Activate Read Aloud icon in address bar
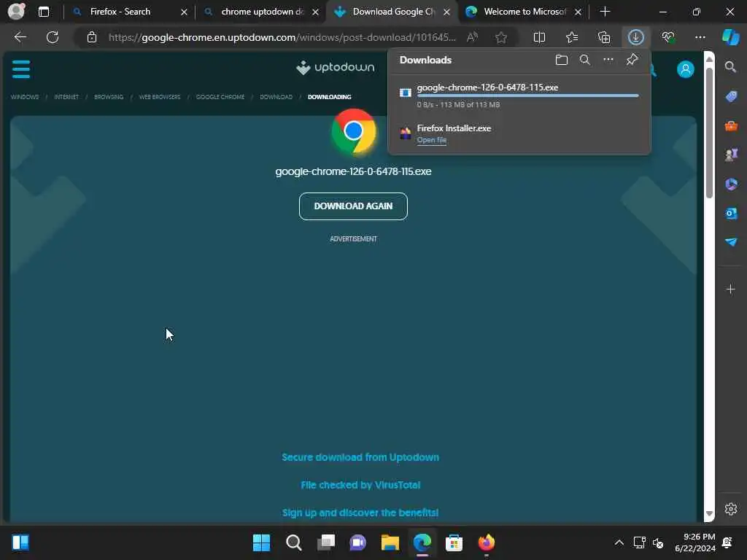Image resolution: width=747 pixels, height=560 pixels. 472,37
